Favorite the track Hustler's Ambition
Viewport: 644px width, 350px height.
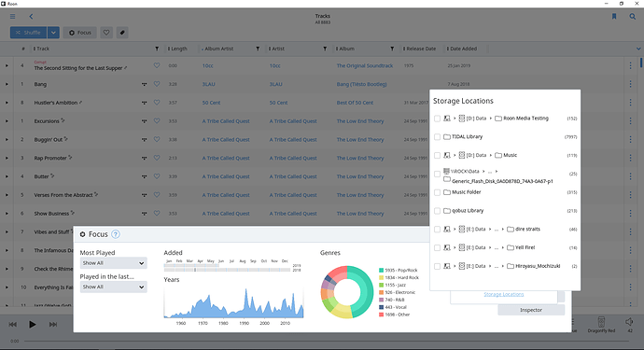pos(157,103)
